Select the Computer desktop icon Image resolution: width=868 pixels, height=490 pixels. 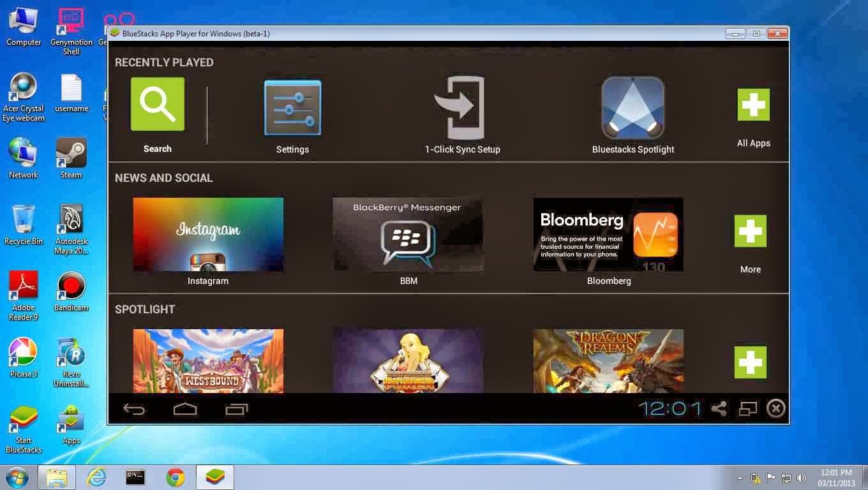24,27
